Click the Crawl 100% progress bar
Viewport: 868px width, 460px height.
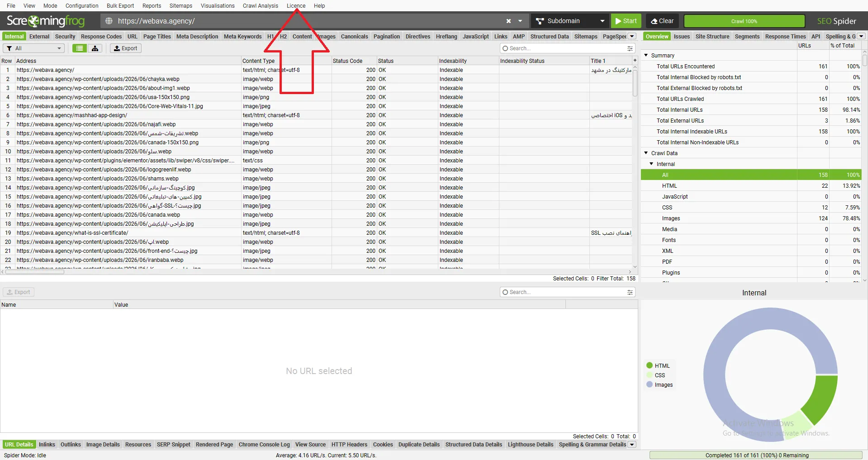pyautogui.click(x=744, y=21)
